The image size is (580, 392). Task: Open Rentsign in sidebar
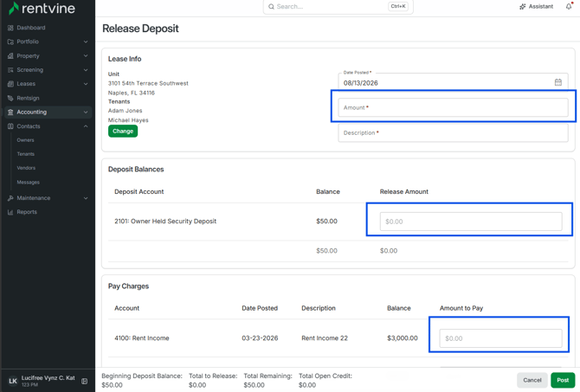tap(28, 98)
